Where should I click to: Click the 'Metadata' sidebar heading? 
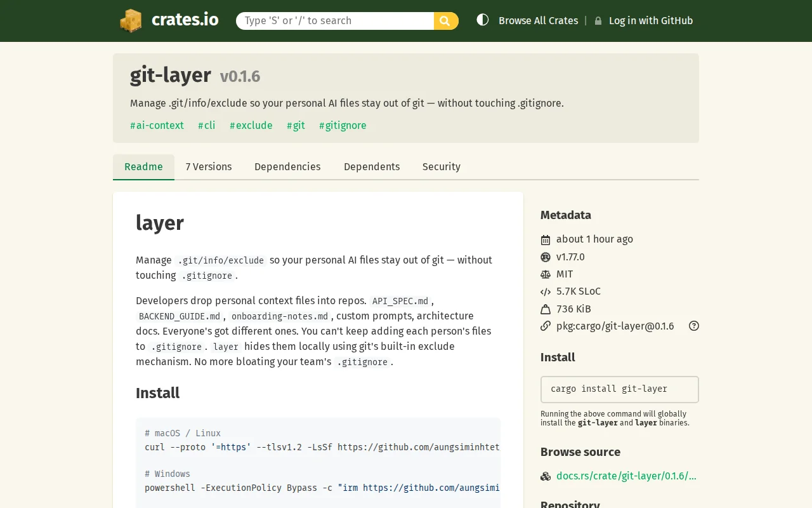click(566, 215)
